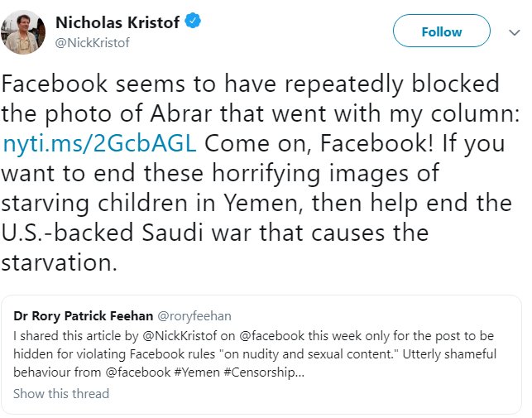Image resolution: width=532 pixels, height=418 pixels.
Task: Click the "Show this thread" link
Action: [61, 393]
